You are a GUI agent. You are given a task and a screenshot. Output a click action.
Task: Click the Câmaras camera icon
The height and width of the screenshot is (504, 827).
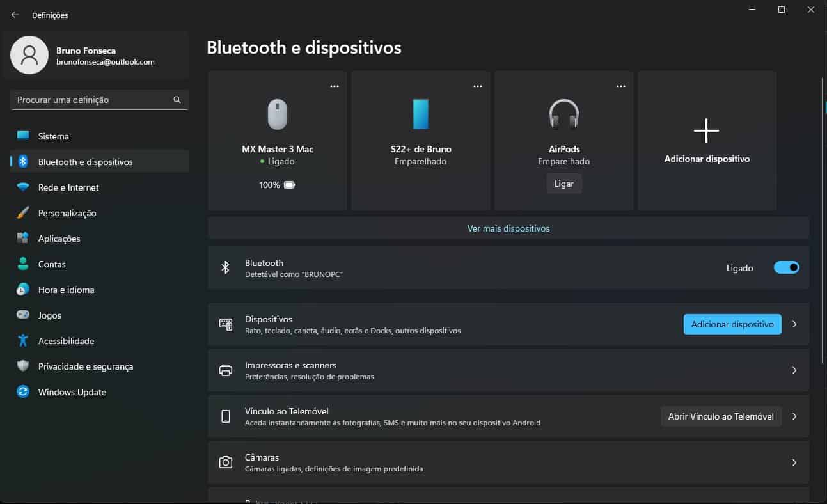(x=226, y=462)
